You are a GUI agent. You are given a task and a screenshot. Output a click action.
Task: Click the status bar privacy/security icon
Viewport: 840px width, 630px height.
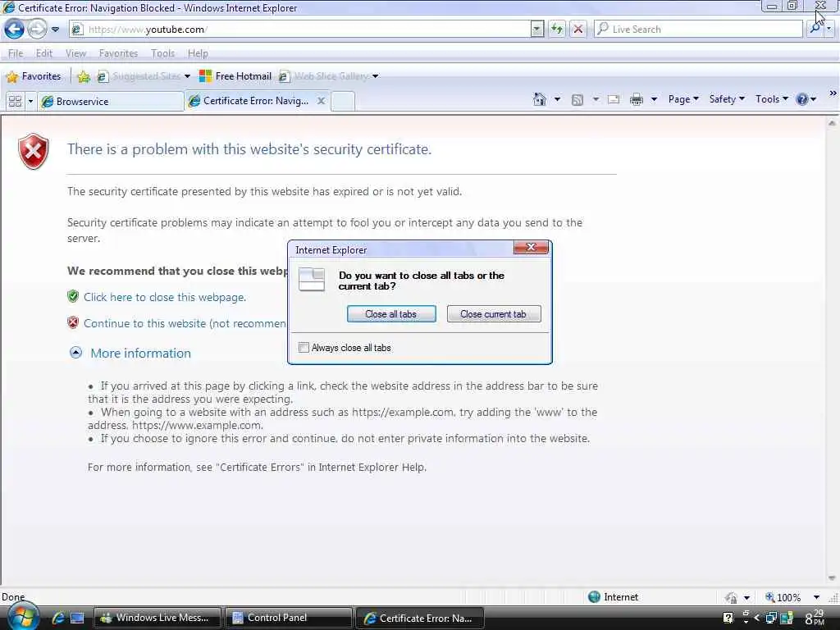click(731, 597)
